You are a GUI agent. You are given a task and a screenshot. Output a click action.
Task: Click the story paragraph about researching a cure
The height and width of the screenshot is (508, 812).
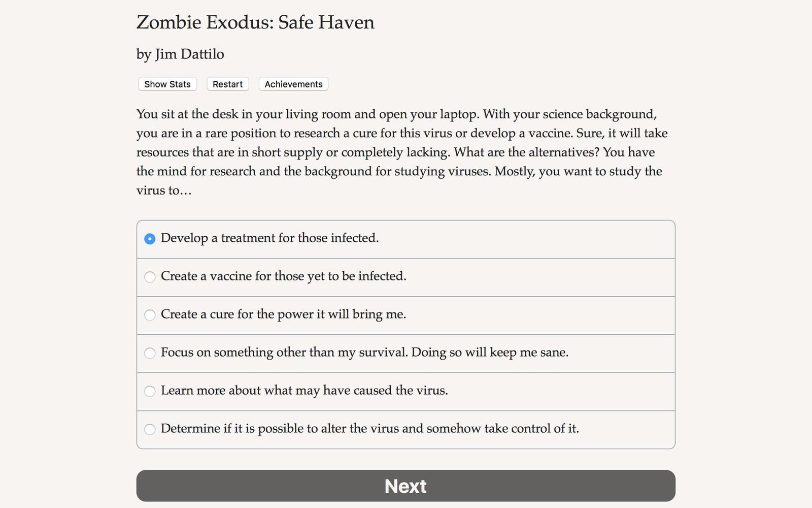(x=401, y=152)
